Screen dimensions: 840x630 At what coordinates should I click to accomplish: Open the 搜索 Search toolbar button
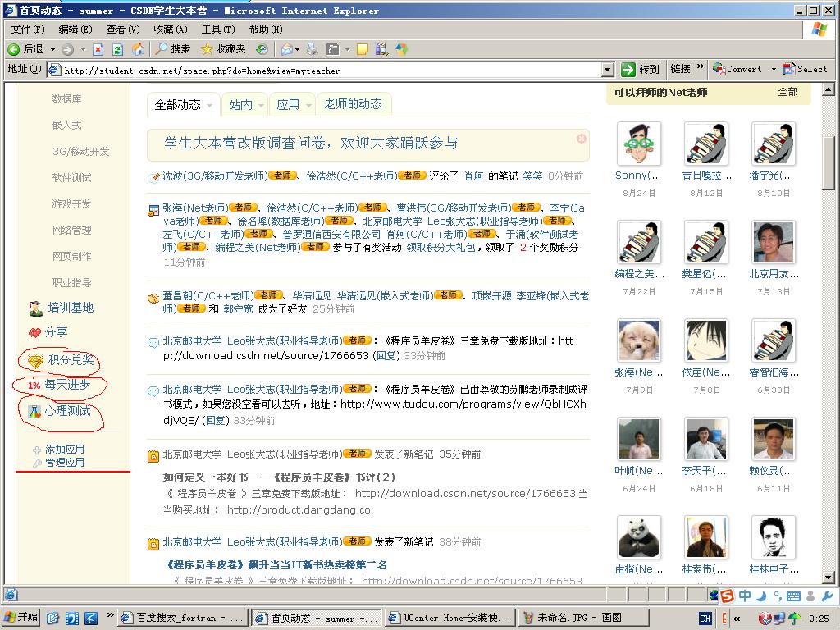(172, 49)
